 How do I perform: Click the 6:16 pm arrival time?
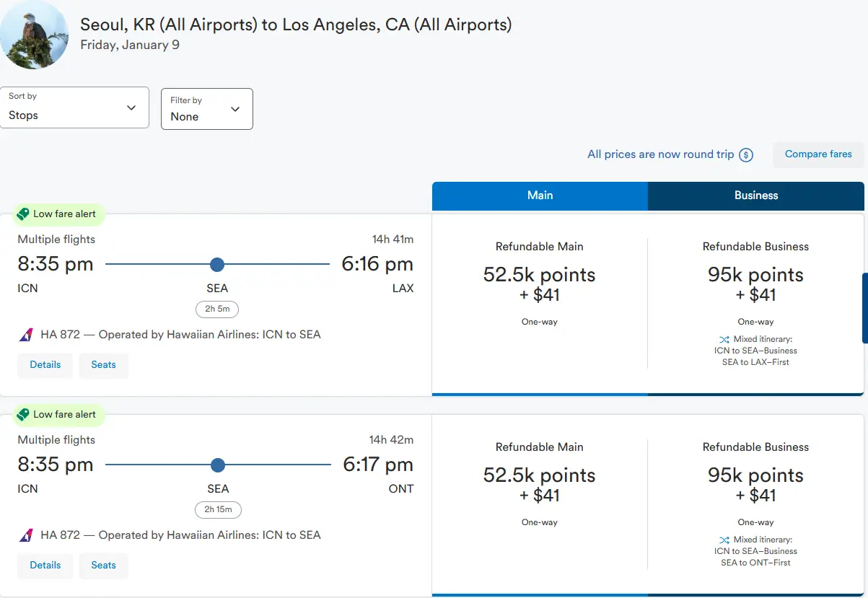377,265
